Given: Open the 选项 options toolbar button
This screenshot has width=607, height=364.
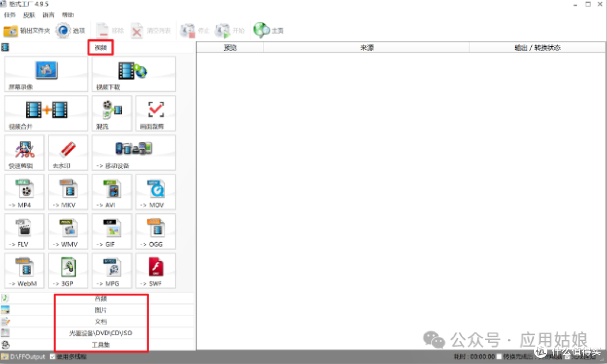Looking at the screenshot, I should click(70, 30).
